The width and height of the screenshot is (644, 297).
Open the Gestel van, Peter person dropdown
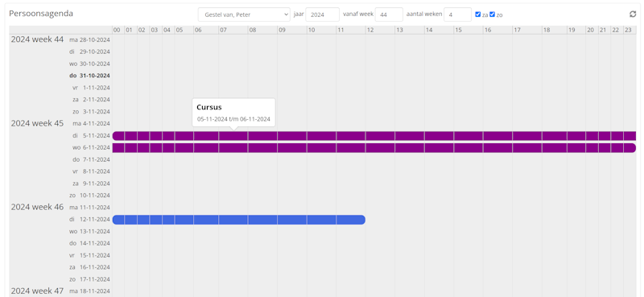[244, 14]
